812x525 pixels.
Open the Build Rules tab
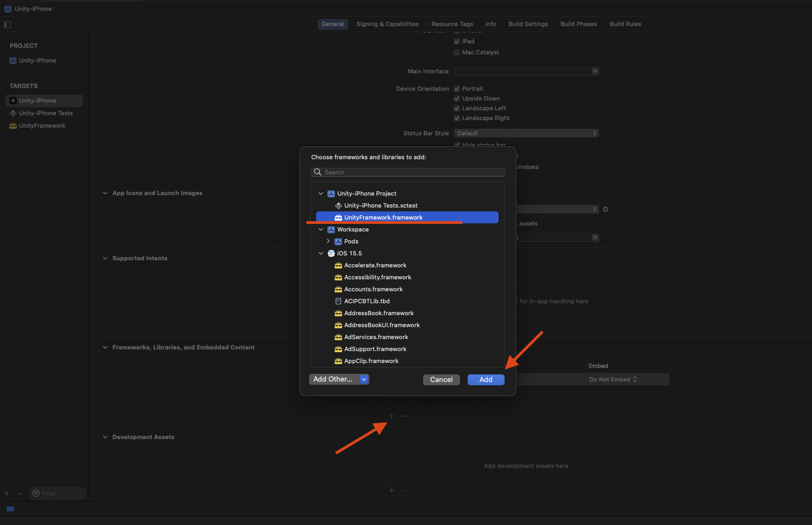coord(625,24)
